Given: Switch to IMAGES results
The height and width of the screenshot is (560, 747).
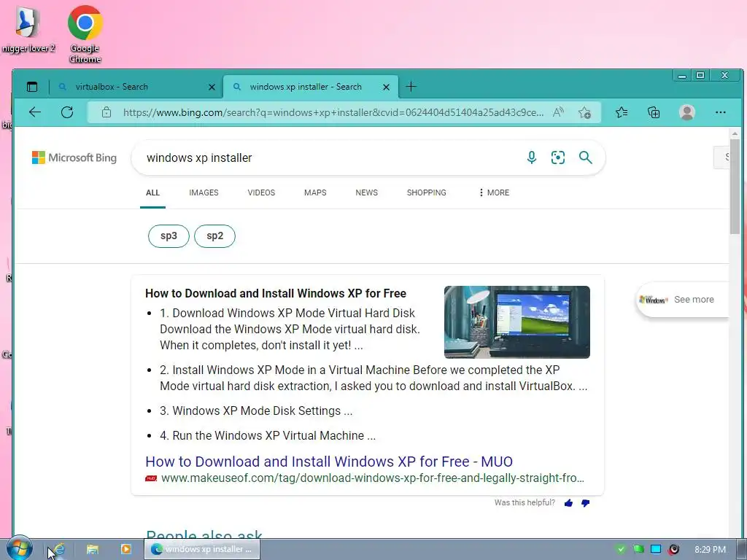Looking at the screenshot, I should tap(204, 192).
